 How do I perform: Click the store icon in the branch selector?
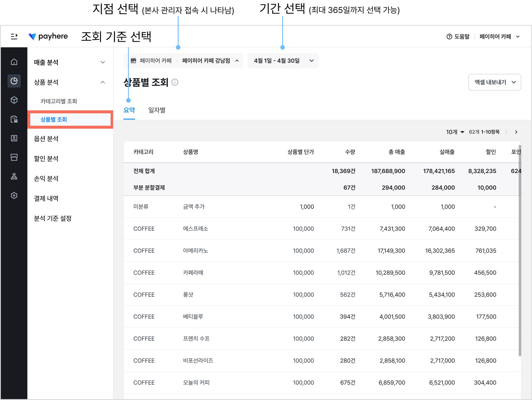[x=133, y=61]
